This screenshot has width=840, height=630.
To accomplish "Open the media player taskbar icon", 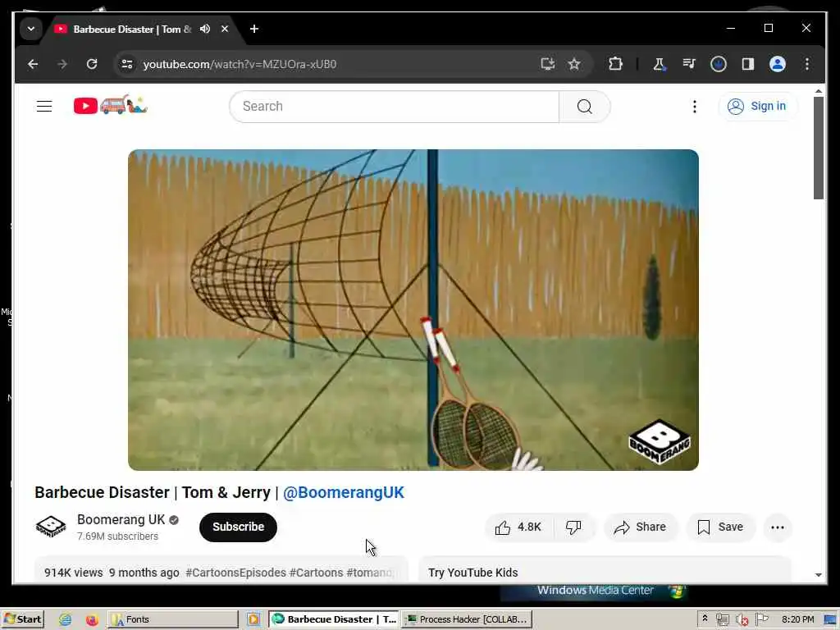I will pyautogui.click(x=253, y=619).
